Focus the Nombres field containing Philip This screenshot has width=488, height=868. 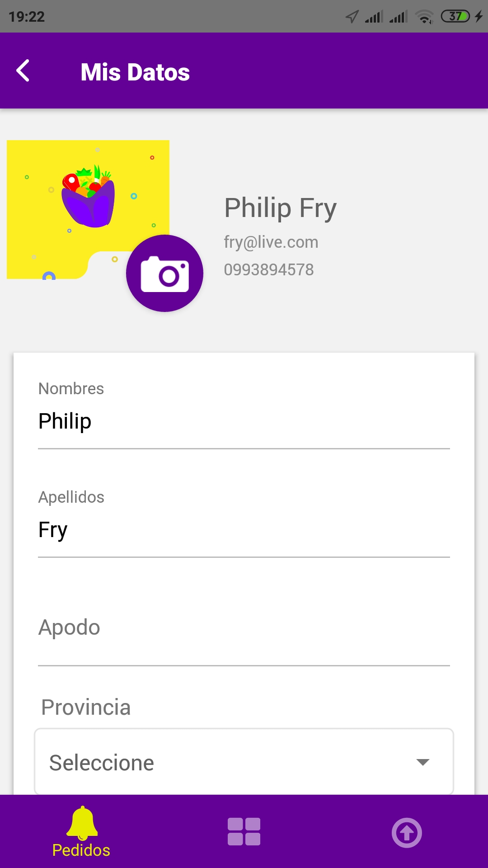click(244, 421)
